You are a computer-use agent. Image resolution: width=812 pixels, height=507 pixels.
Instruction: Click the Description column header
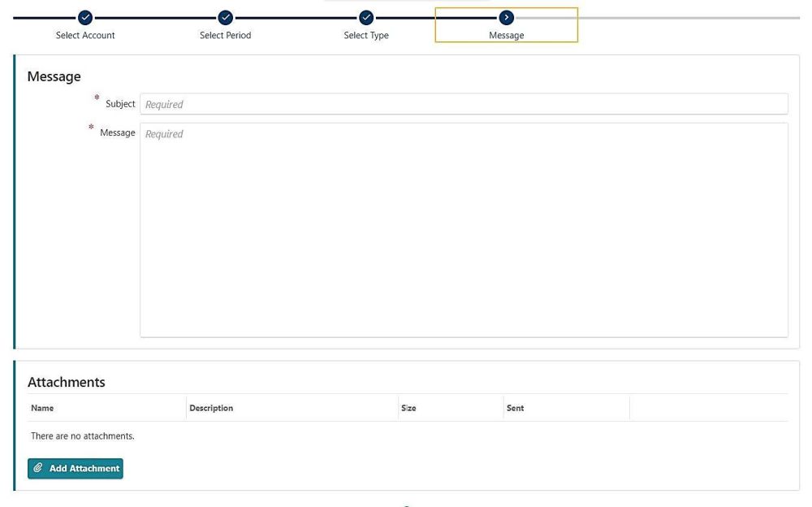click(211, 408)
